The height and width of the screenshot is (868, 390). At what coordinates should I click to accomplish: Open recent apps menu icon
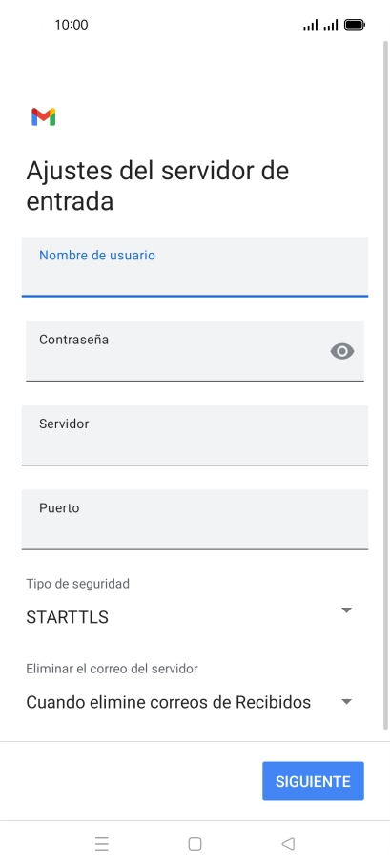[102, 843]
